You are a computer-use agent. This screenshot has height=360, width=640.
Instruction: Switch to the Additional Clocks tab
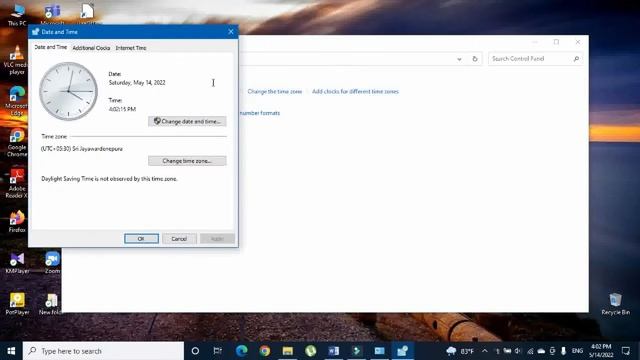click(91, 48)
